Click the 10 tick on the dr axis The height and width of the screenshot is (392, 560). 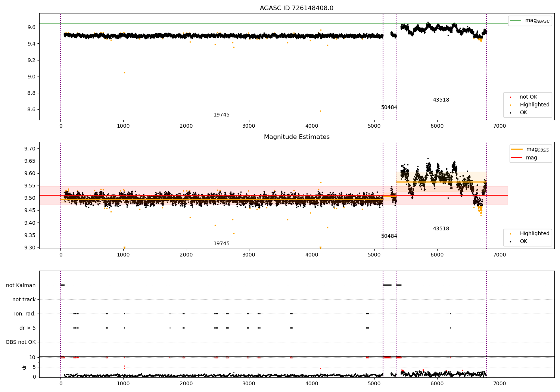click(x=32, y=357)
